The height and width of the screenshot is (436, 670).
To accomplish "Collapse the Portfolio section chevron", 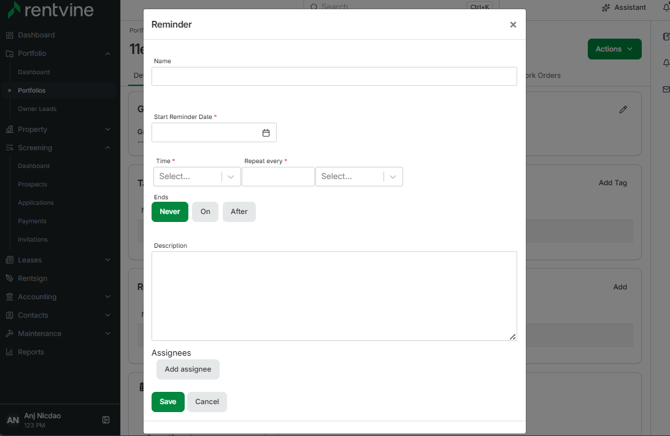I will 108,54.
